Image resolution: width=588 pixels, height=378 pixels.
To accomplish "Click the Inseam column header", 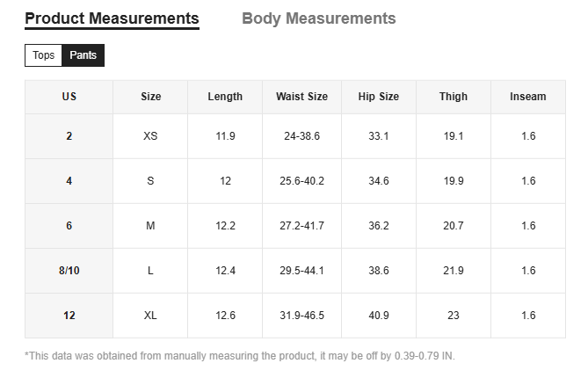I will point(527,97).
